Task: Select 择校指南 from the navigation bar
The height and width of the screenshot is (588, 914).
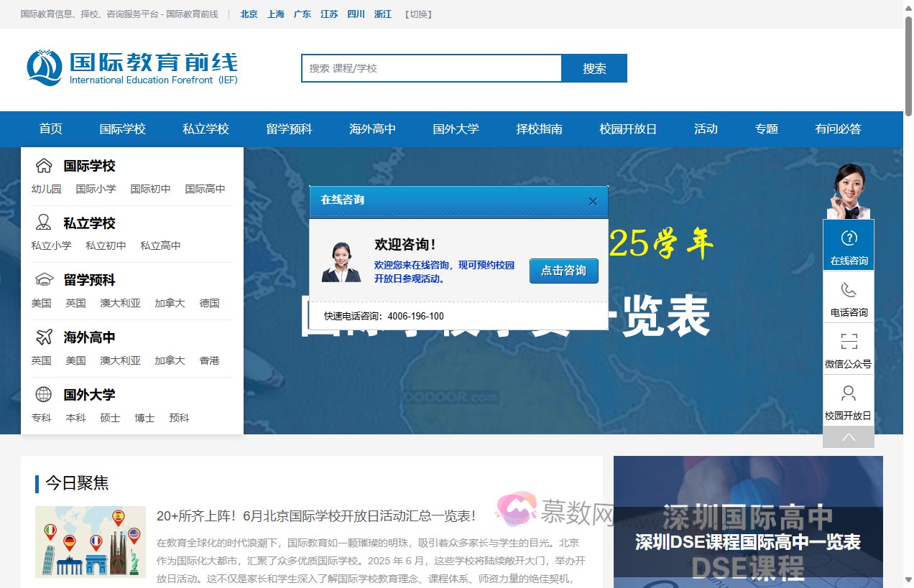Action: click(x=539, y=129)
